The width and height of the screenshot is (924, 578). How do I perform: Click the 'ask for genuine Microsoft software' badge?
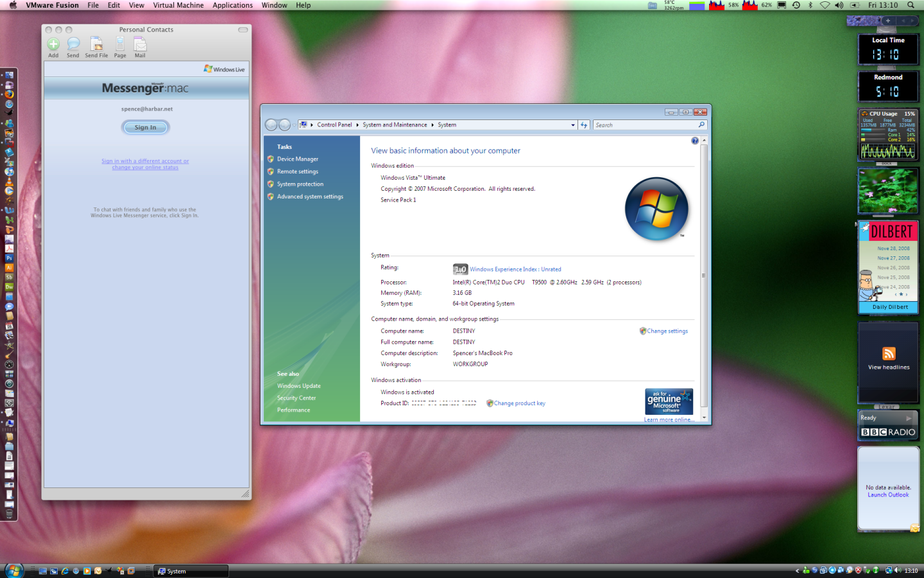point(669,401)
